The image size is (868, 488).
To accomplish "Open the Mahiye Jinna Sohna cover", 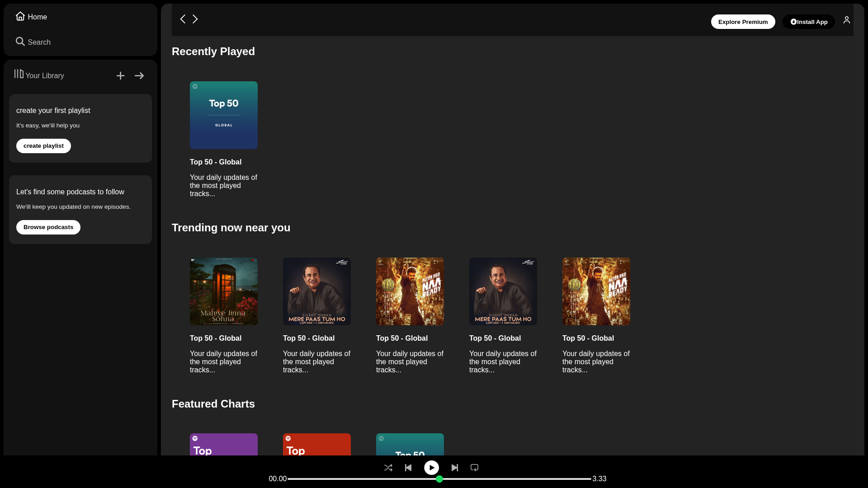I will click(224, 291).
